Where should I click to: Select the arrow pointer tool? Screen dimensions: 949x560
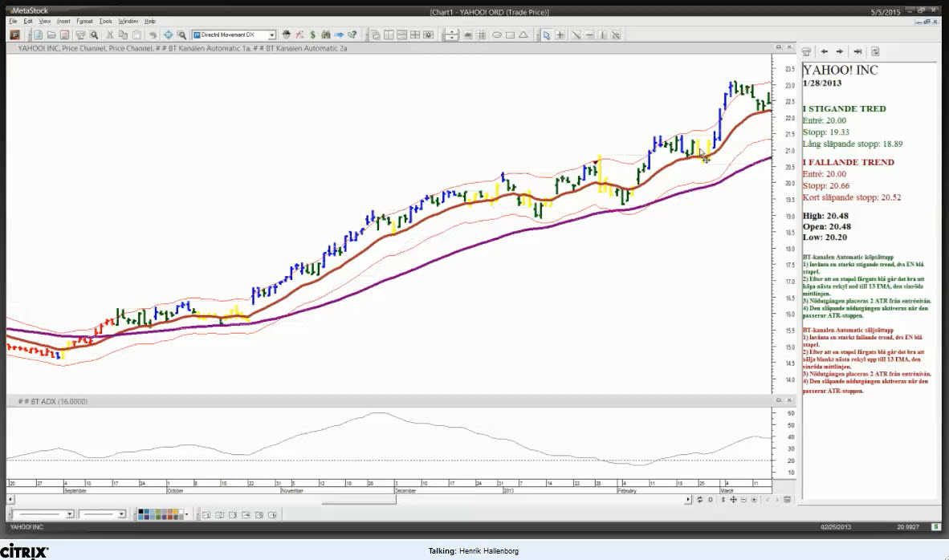547,35
